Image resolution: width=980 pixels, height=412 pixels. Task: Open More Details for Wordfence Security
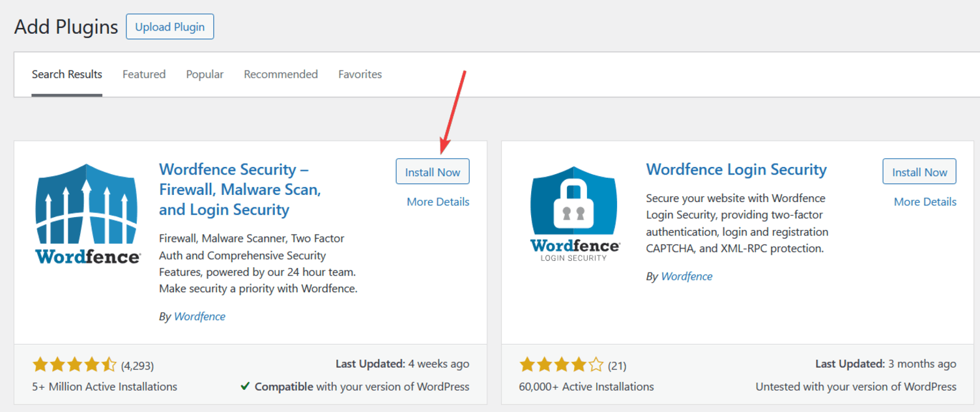(x=437, y=201)
